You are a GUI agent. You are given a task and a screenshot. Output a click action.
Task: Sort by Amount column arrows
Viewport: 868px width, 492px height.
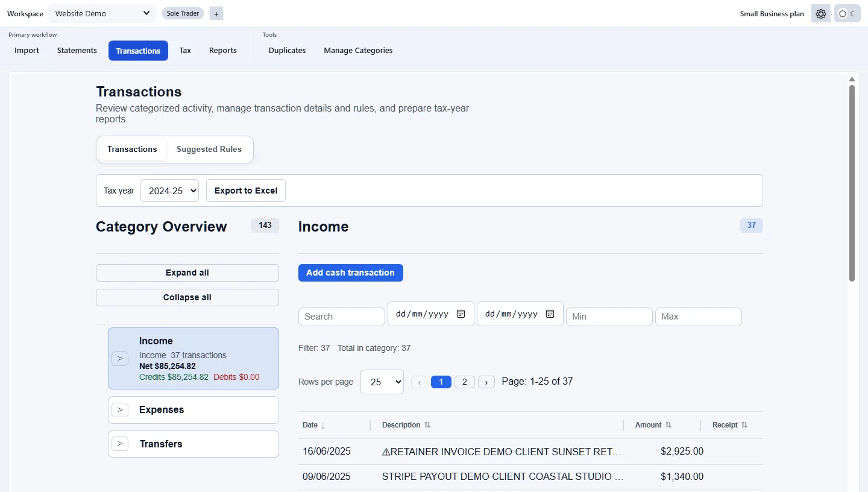click(x=668, y=425)
